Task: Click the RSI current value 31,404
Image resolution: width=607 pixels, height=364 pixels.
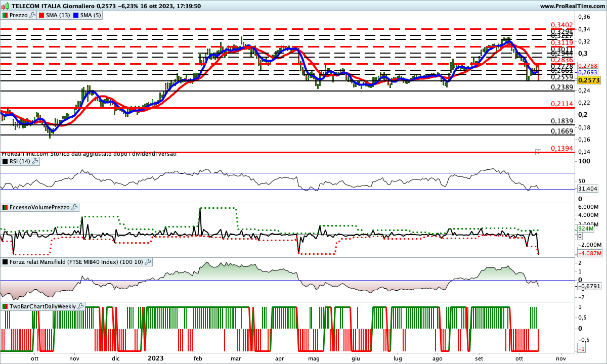Action: click(x=587, y=189)
